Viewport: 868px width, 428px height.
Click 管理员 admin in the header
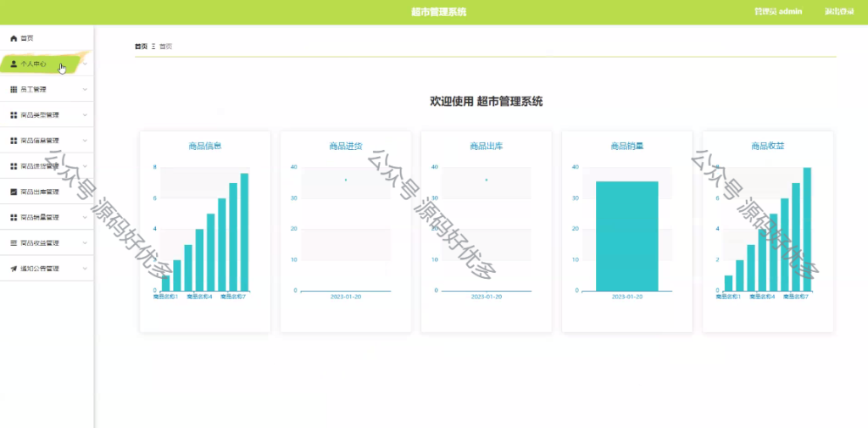click(x=778, y=12)
